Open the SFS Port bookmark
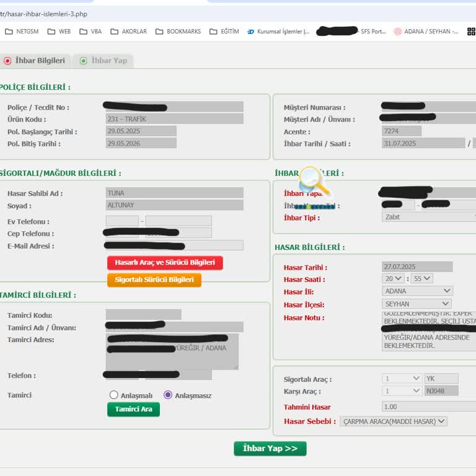This screenshot has width=476, height=476. tap(351, 32)
